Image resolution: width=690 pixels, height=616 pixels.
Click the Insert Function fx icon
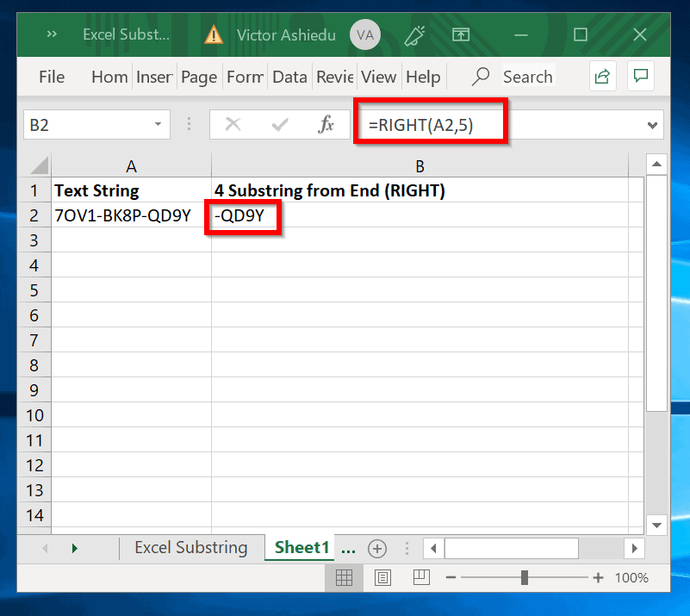[x=326, y=125]
